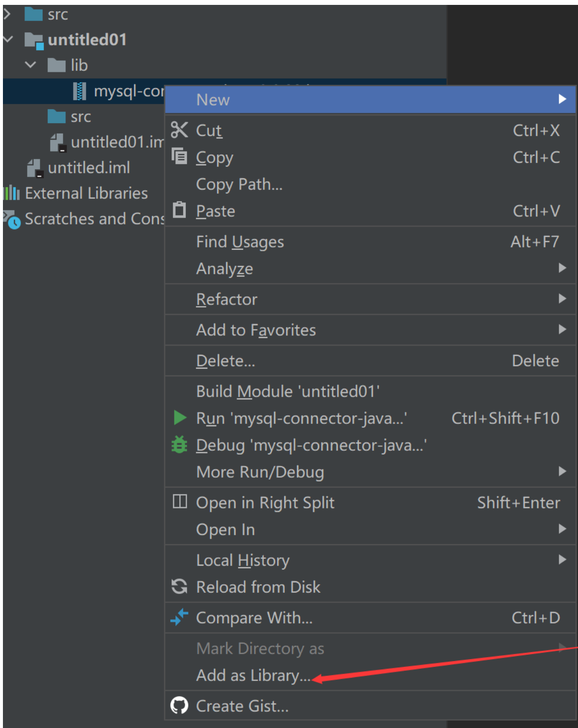Screen dimensions: 578x728
Task: Click the Reload from Disk icon
Action: 179,586
